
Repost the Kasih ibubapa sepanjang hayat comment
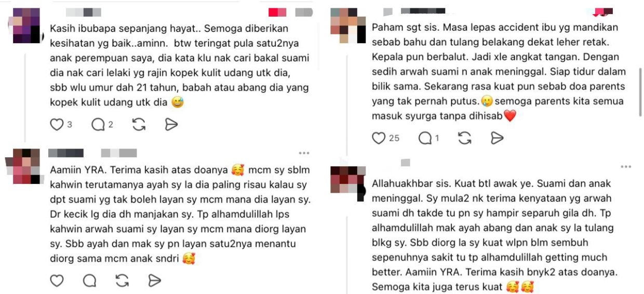point(139,125)
